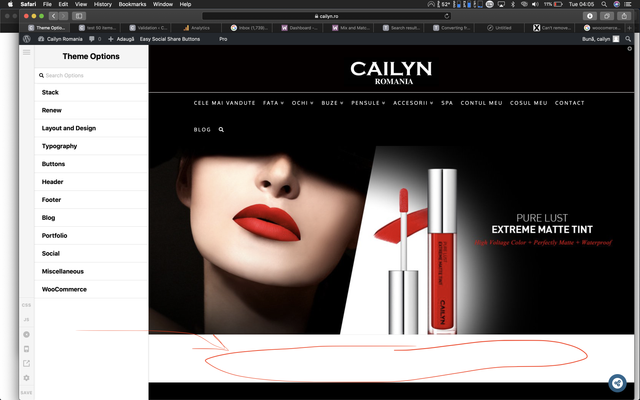This screenshot has width=640, height=400.
Task: Open the Adaugă new content menu
Action: click(x=121, y=39)
